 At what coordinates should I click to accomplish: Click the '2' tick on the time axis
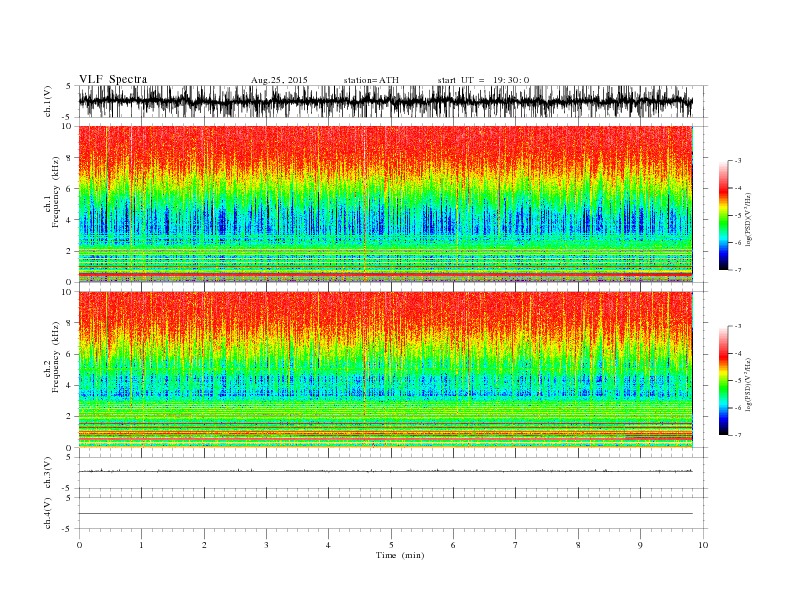(x=204, y=545)
